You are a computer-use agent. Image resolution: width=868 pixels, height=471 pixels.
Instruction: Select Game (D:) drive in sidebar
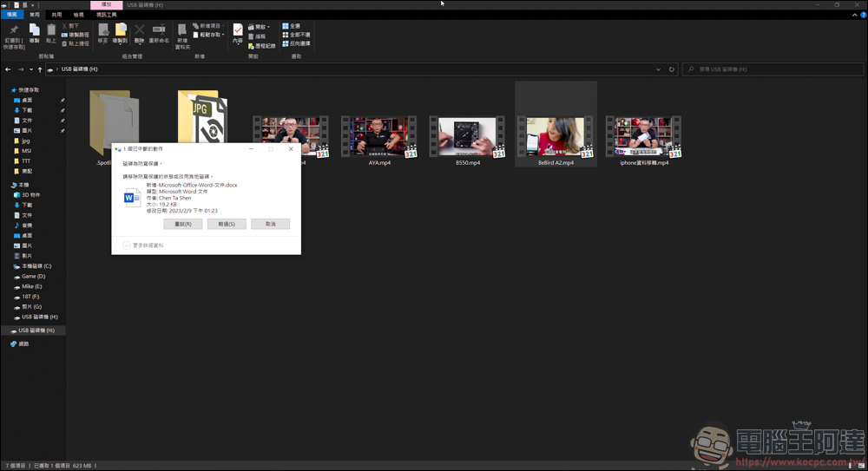[33, 276]
